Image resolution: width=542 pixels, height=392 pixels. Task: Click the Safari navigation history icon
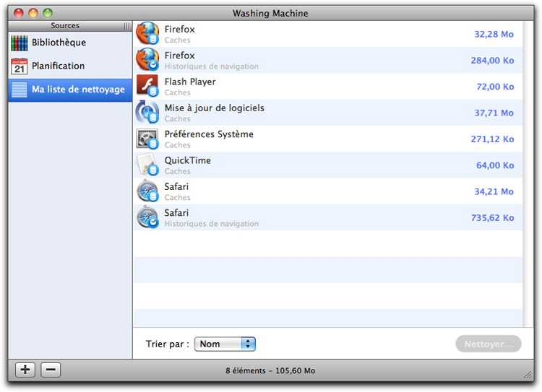pyautogui.click(x=147, y=217)
